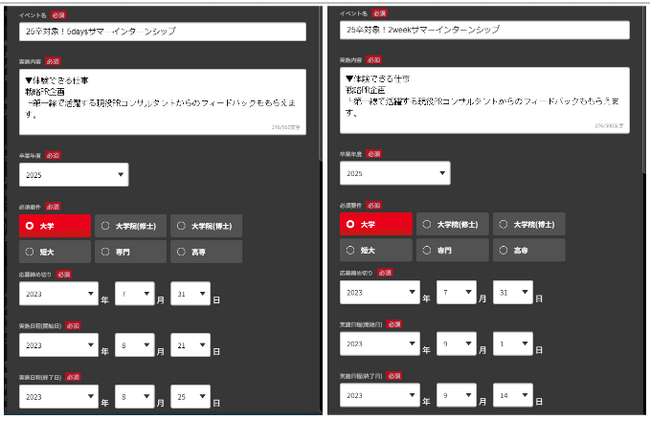Click the 5days summer internship event name field
This screenshot has height=421, width=650.
(162, 31)
